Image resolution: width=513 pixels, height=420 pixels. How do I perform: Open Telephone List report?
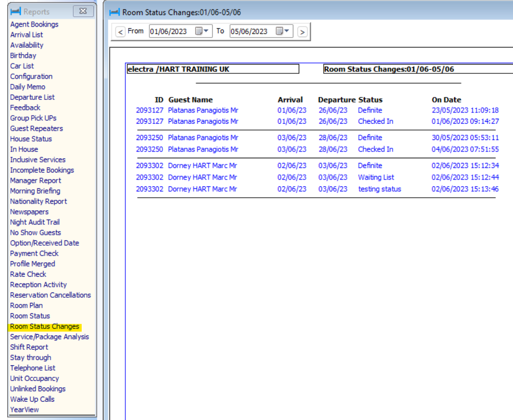pyautogui.click(x=33, y=368)
